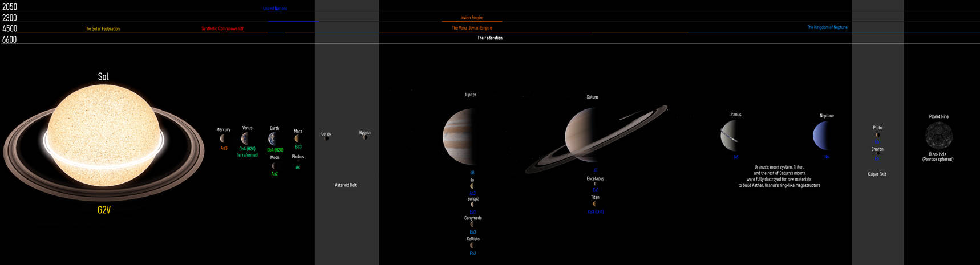The image size is (980, 265).
Task: Select the Planet Nine Penrose sphere image
Action: tap(939, 136)
